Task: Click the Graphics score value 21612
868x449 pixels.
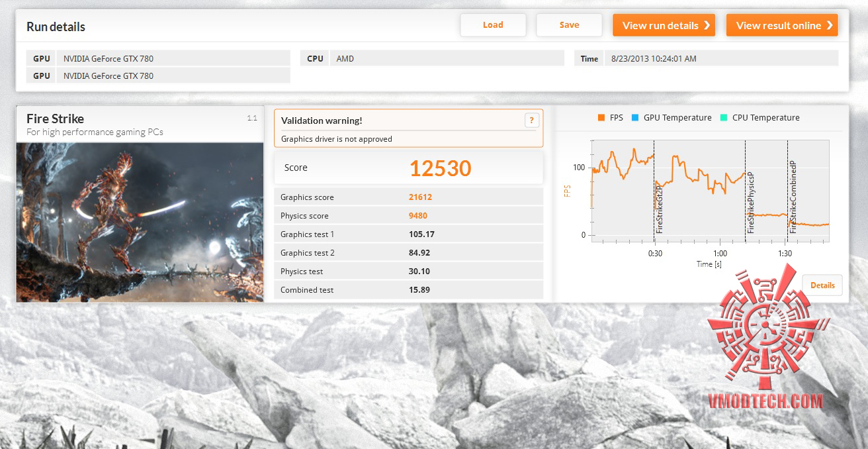Action: point(421,197)
